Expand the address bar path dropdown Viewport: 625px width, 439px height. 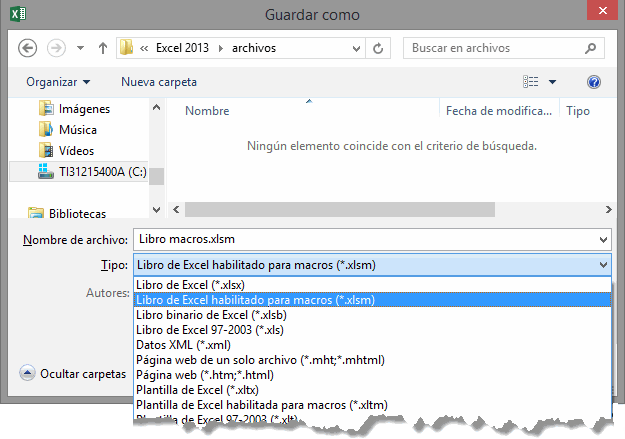point(354,47)
